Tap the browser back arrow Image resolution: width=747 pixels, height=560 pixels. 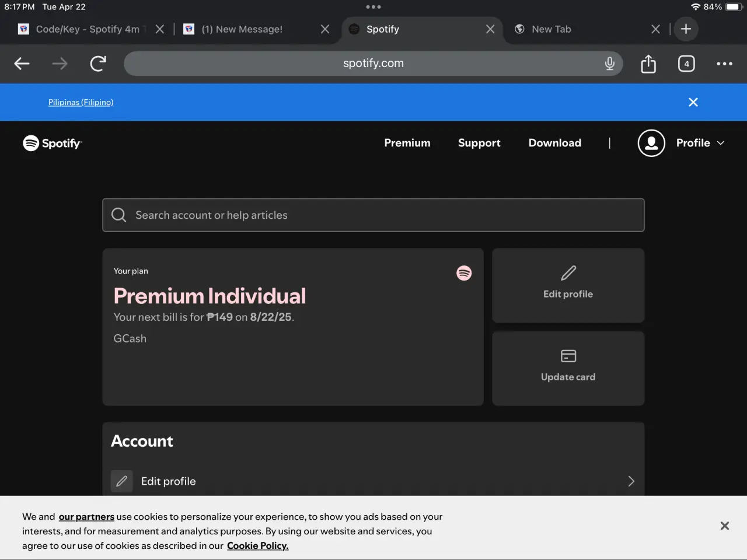pyautogui.click(x=22, y=64)
